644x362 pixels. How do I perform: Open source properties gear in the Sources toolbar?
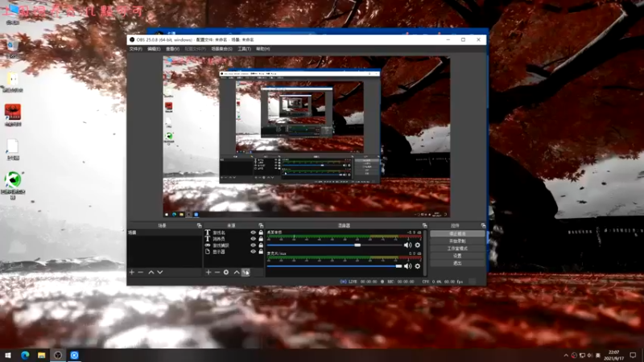pyautogui.click(x=226, y=273)
